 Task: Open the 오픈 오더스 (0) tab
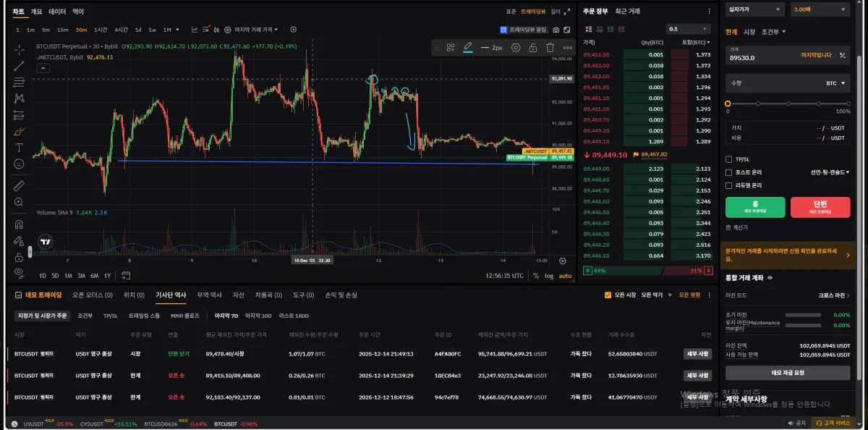pos(92,295)
